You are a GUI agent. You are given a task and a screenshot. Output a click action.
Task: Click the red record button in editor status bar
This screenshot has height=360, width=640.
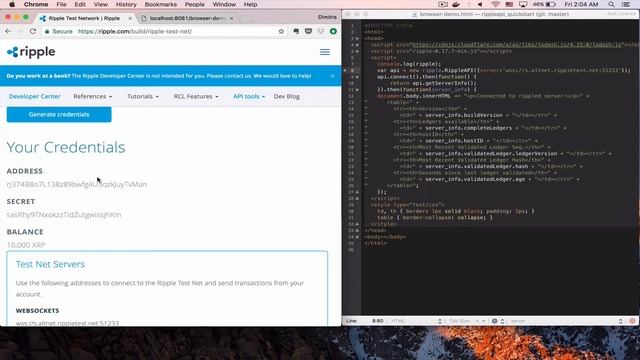coord(632,321)
